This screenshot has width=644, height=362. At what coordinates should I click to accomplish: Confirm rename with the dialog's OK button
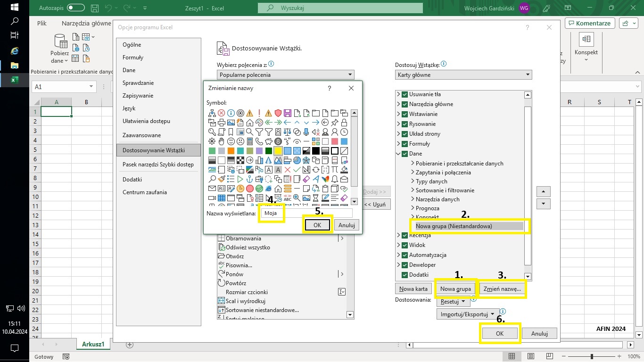click(317, 225)
